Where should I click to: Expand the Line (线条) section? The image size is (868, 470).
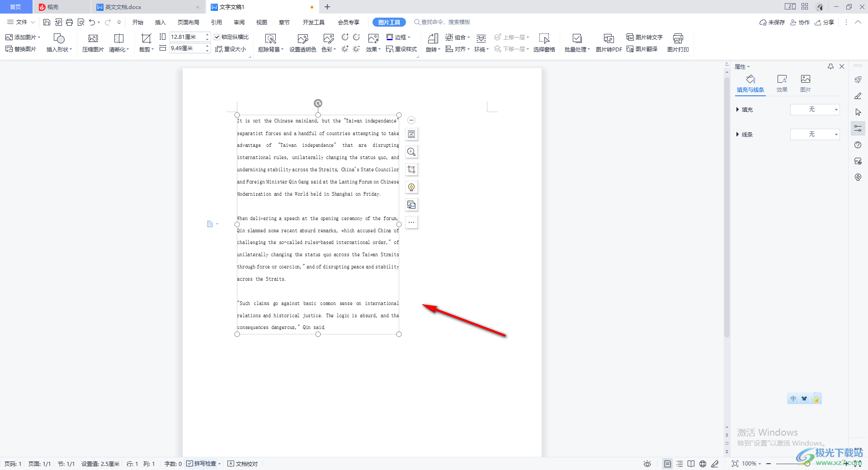tap(737, 134)
